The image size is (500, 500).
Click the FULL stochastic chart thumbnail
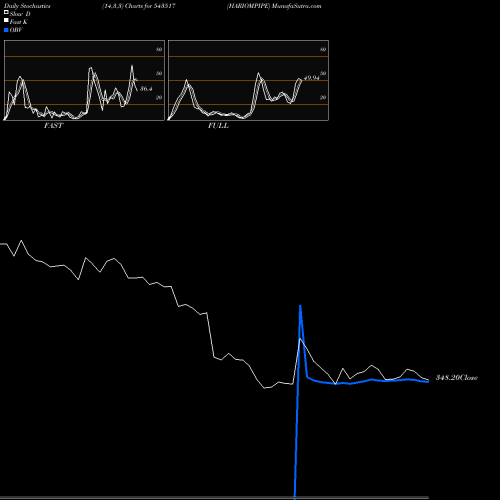click(248, 80)
